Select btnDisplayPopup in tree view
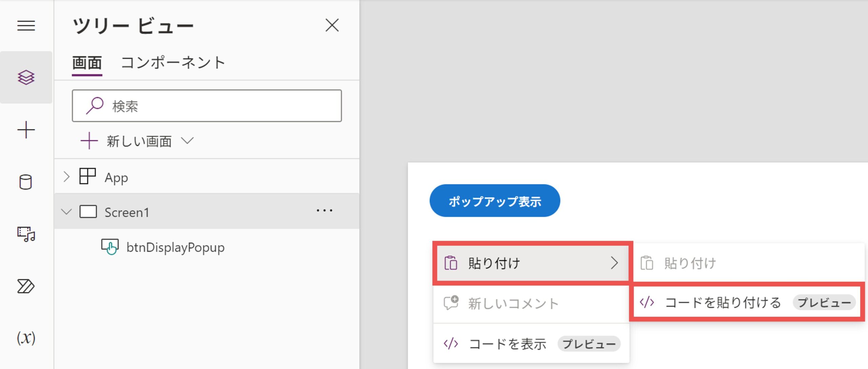The height and width of the screenshot is (369, 868). pos(175,247)
